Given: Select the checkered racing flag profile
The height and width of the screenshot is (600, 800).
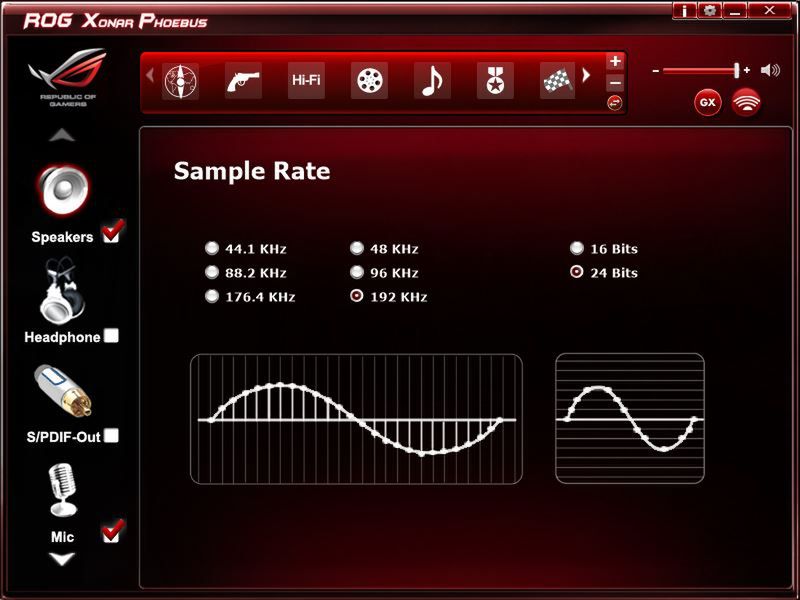Looking at the screenshot, I should [557, 81].
